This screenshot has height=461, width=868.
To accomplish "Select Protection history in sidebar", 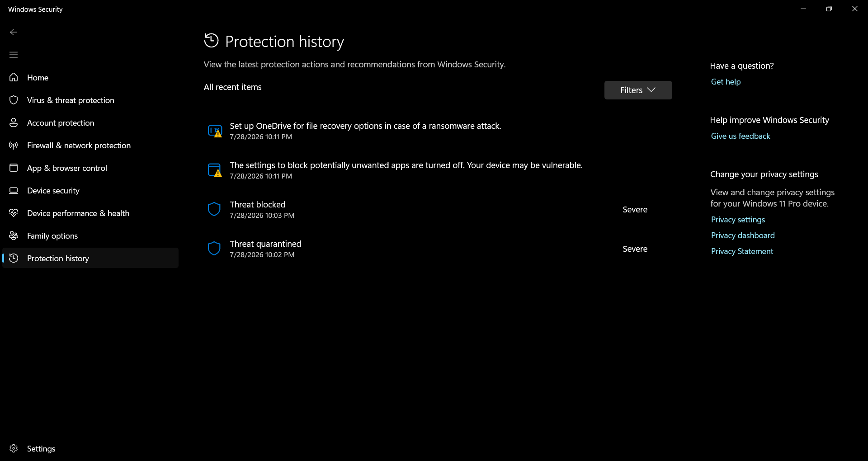I will tap(90, 258).
